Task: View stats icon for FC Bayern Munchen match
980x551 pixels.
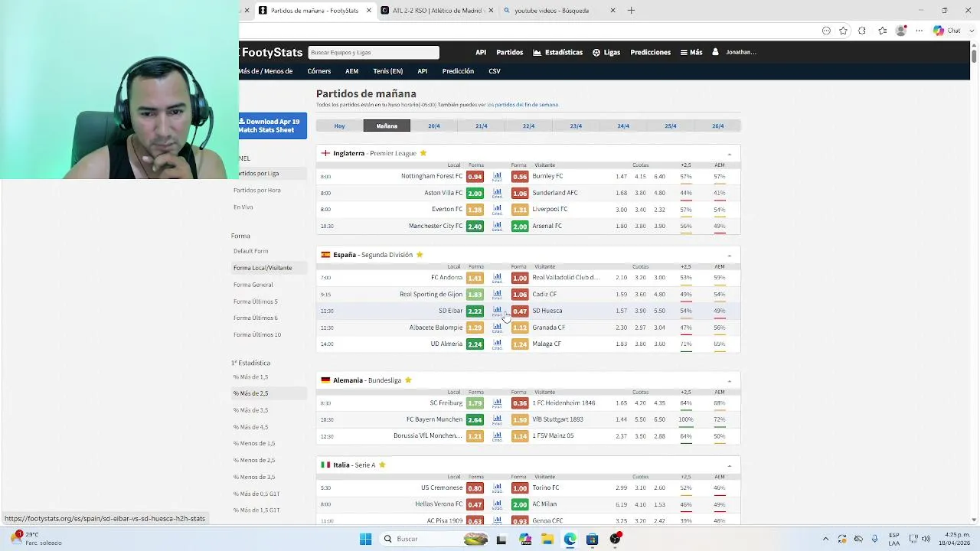Action: (497, 419)
